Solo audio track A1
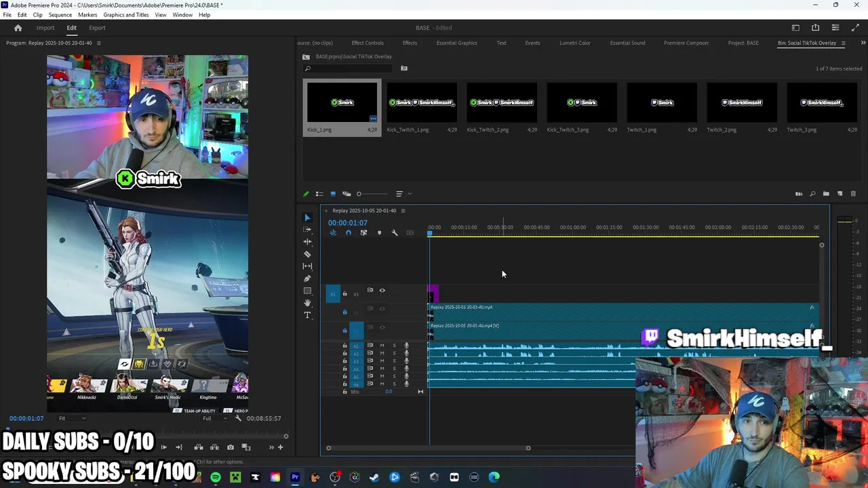The image size is (868, 488). [394, 346]
